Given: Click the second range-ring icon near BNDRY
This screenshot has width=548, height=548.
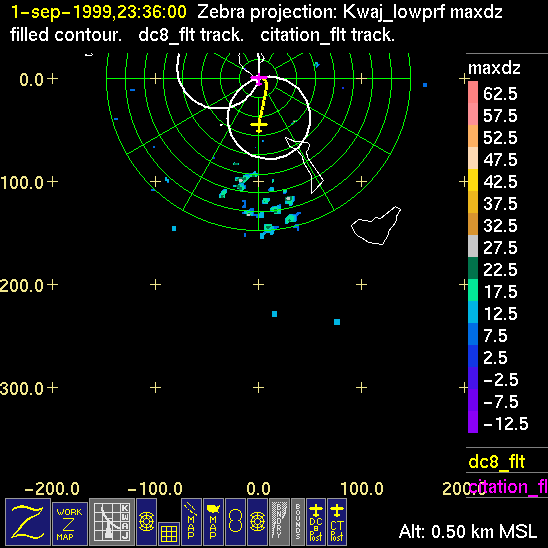Looking at the screenshot, I should coord(258,522).
